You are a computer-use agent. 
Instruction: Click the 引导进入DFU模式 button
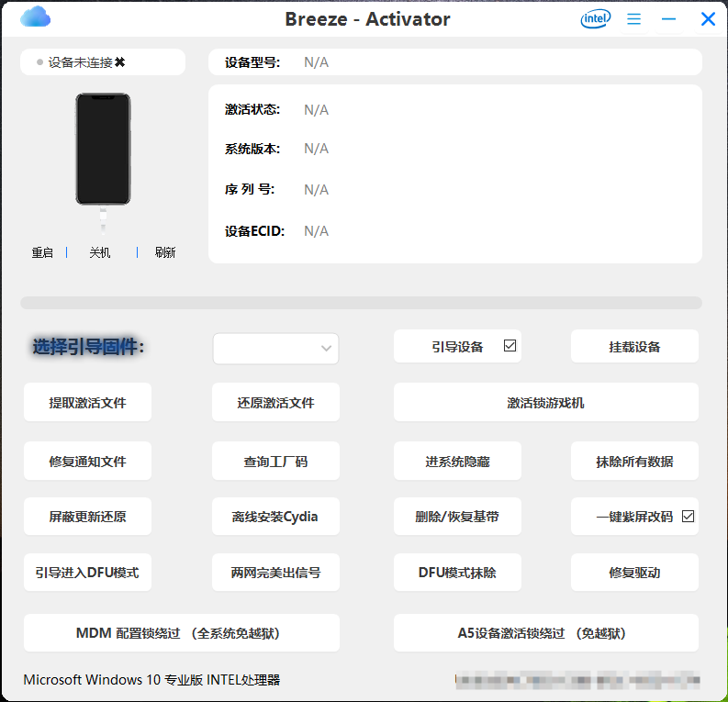[x=88, y=572]
